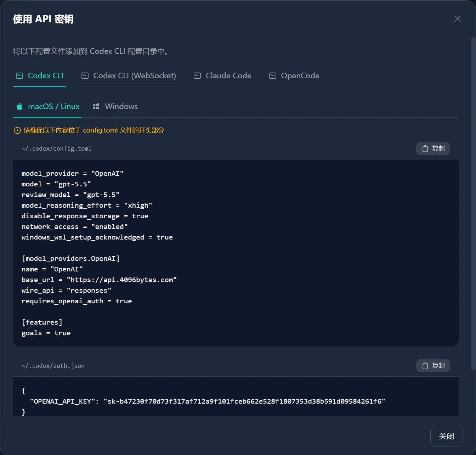Image resolution: width=476 pixels, height=455 pixels.
Task: Click the Codex CLI config directory instruction text
Action: coord(91,51)
